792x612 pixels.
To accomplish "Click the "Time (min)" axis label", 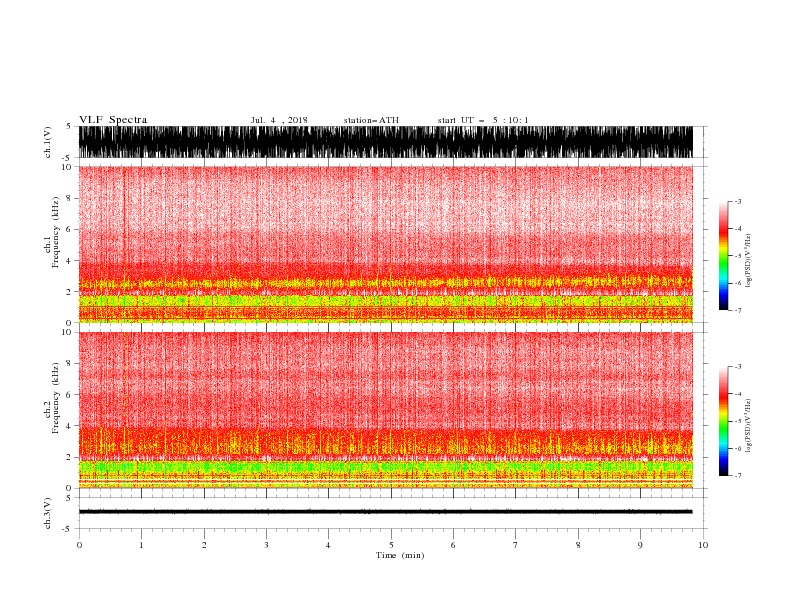I will [x=400, y=555].
